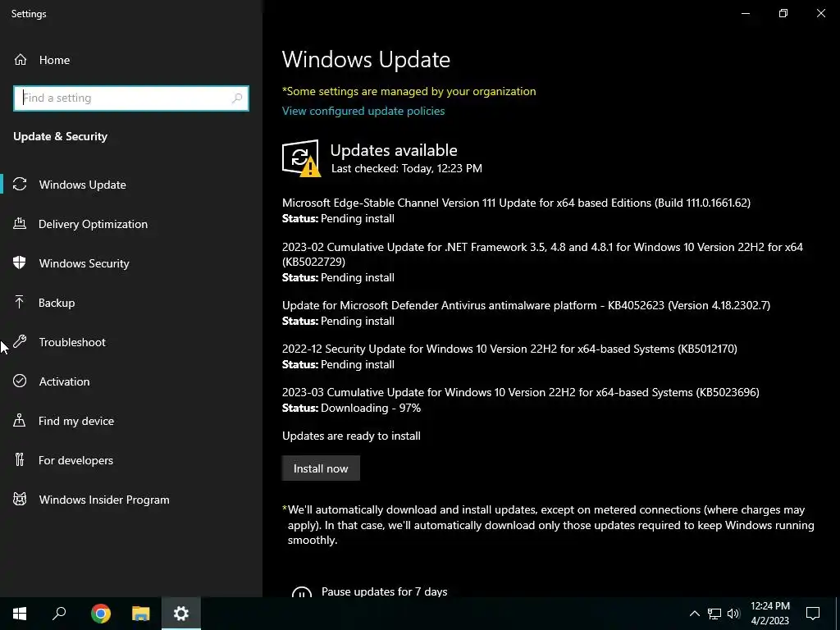Click the Delivery Optimization icon
Screen dimensions: 840x630
(x=20, y=223)
